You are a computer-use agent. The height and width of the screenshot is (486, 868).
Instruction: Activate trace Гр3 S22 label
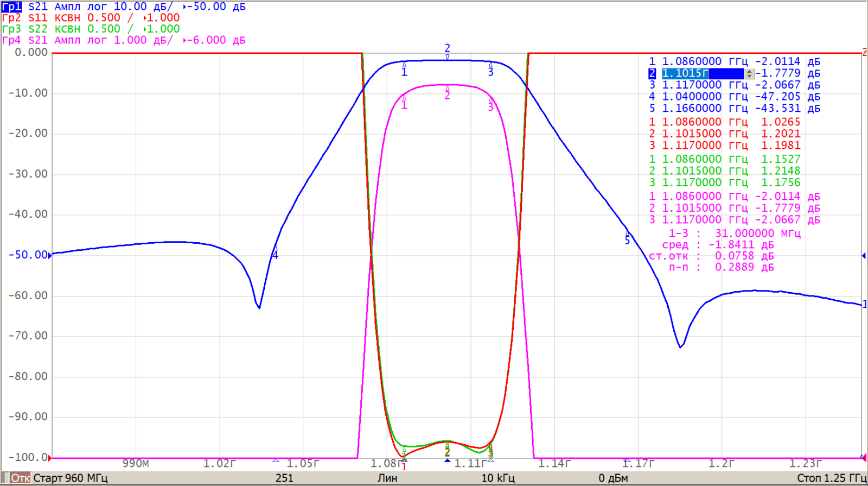11,29
